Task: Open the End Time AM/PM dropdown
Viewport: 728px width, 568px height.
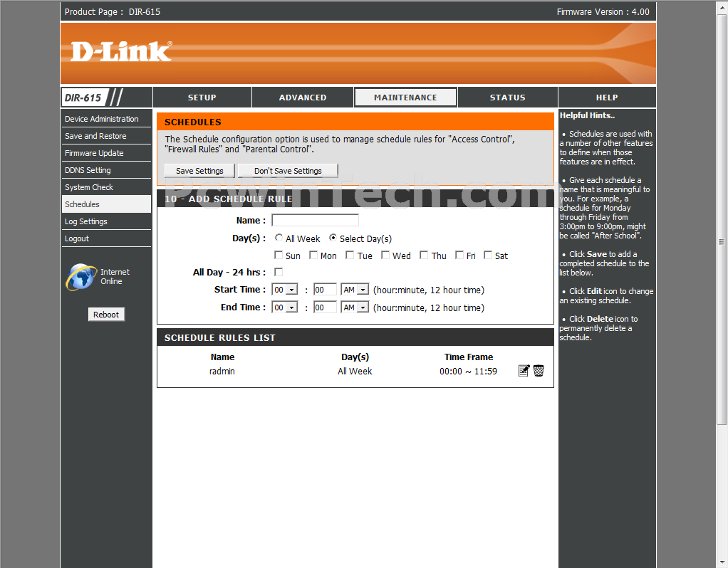Action: pyautogui.click(x=355, y=307)
